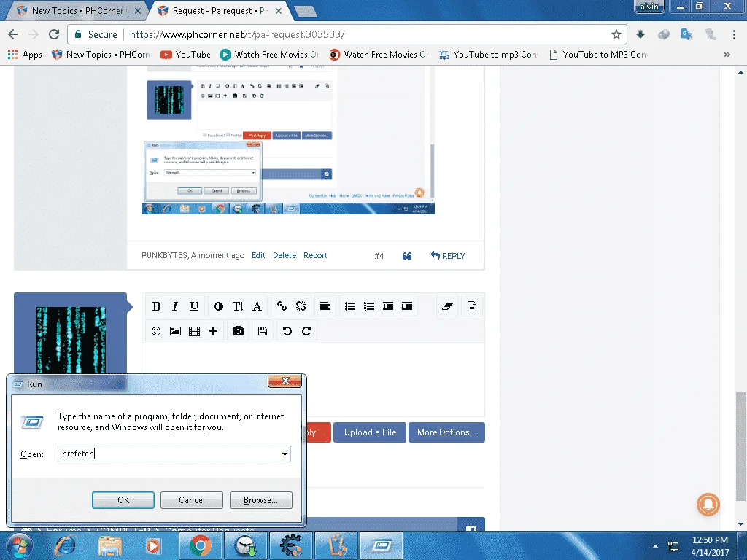747x560 pixels.
Task: Open a new browser tab
Action: [304, 12]
